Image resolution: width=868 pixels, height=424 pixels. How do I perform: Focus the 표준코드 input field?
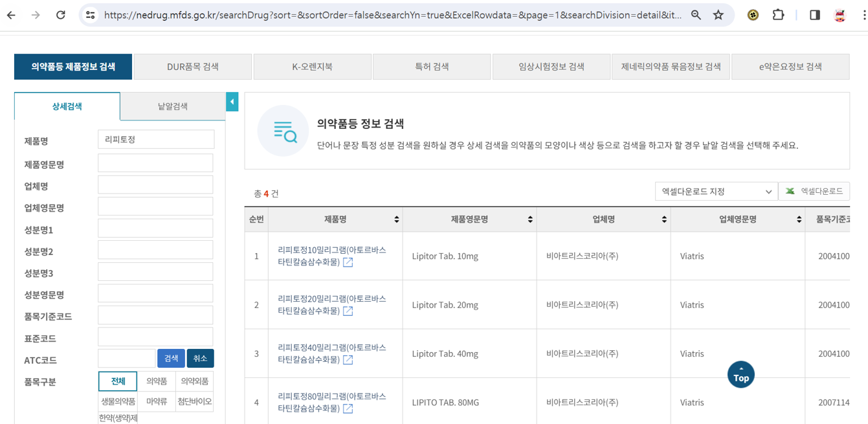pos(156,337)
